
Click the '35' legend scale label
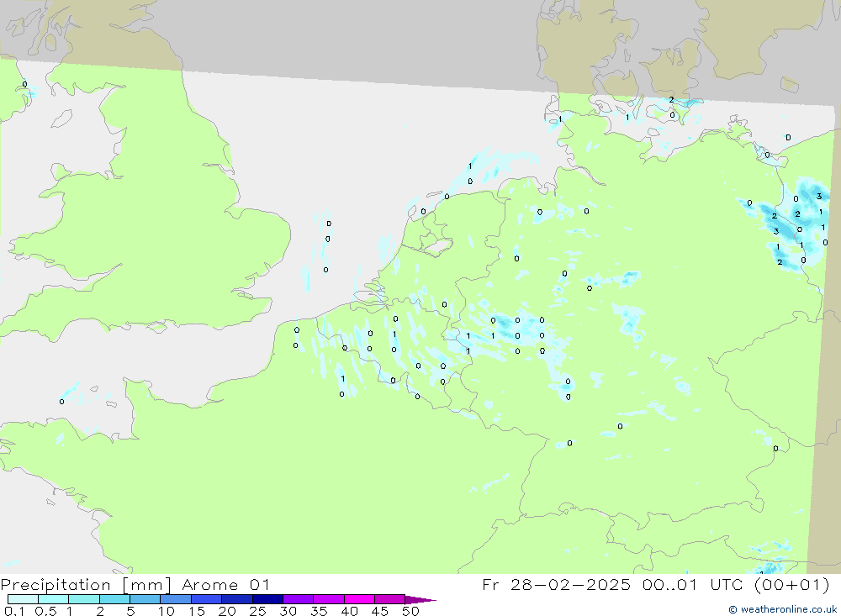point(319,611)
